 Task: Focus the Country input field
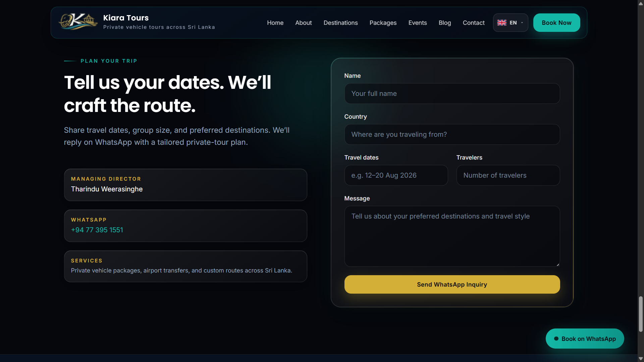[452, 134]
